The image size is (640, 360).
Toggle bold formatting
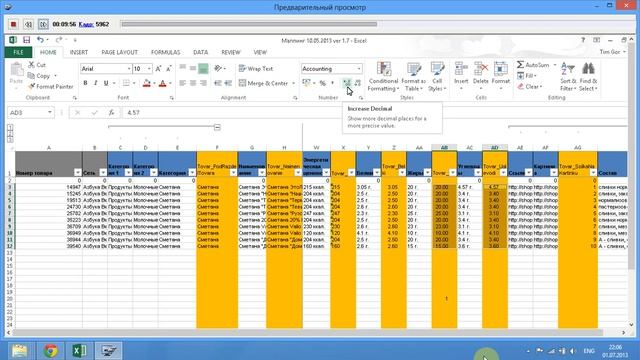pos(85,83)
